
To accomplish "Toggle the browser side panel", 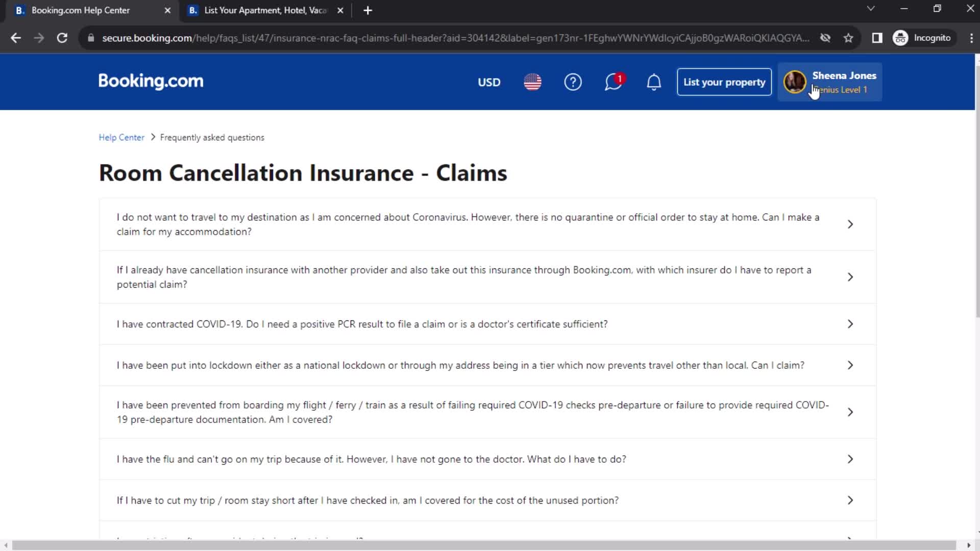I will point(877,38).
